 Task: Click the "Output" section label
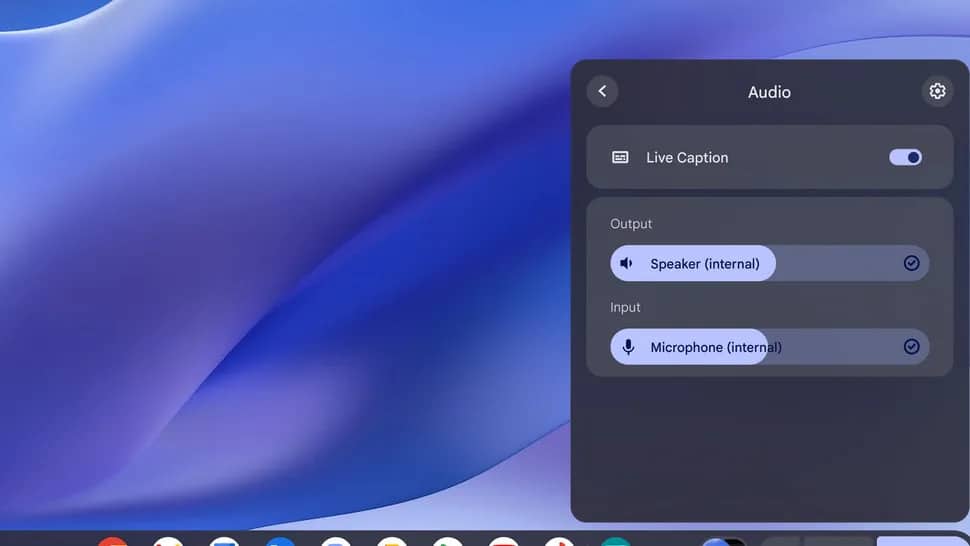[x=631, y=224]
